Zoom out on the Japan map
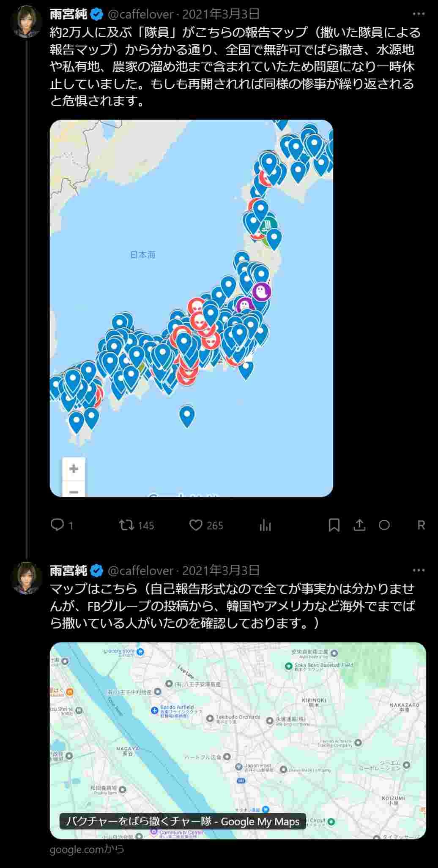Screen dimensions: 438x868 point(74,491)
